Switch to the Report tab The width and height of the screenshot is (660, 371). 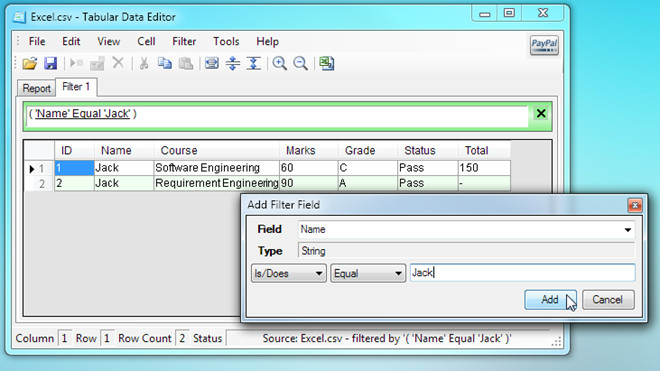36,88
